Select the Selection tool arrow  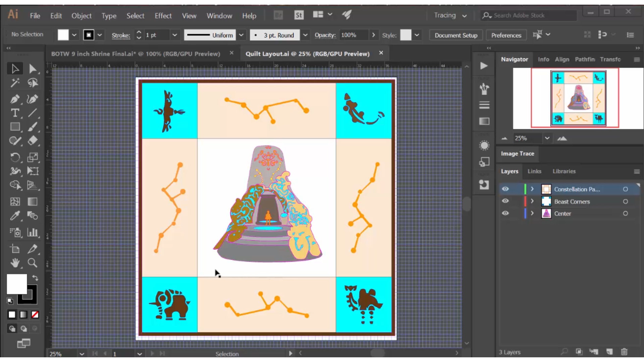15,69
